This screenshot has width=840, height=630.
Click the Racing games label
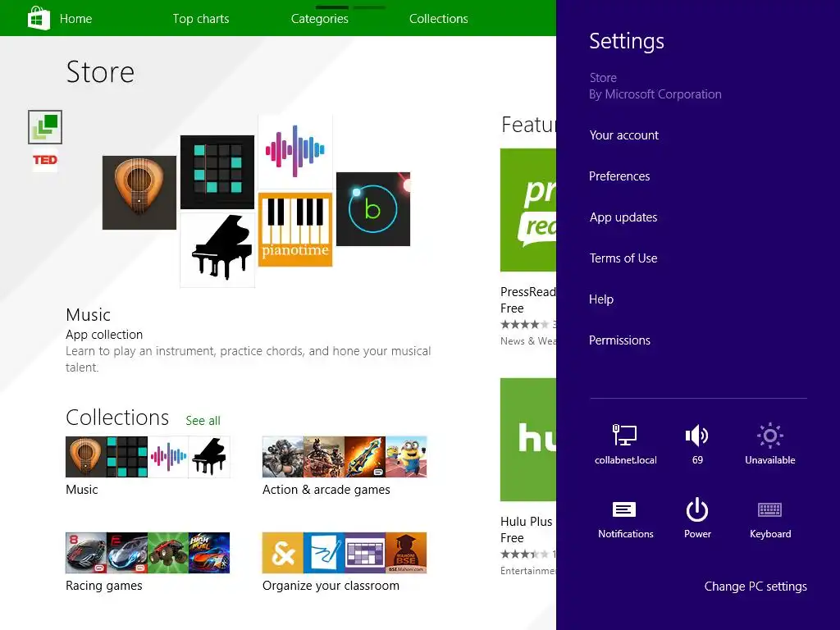pos(104,586)
